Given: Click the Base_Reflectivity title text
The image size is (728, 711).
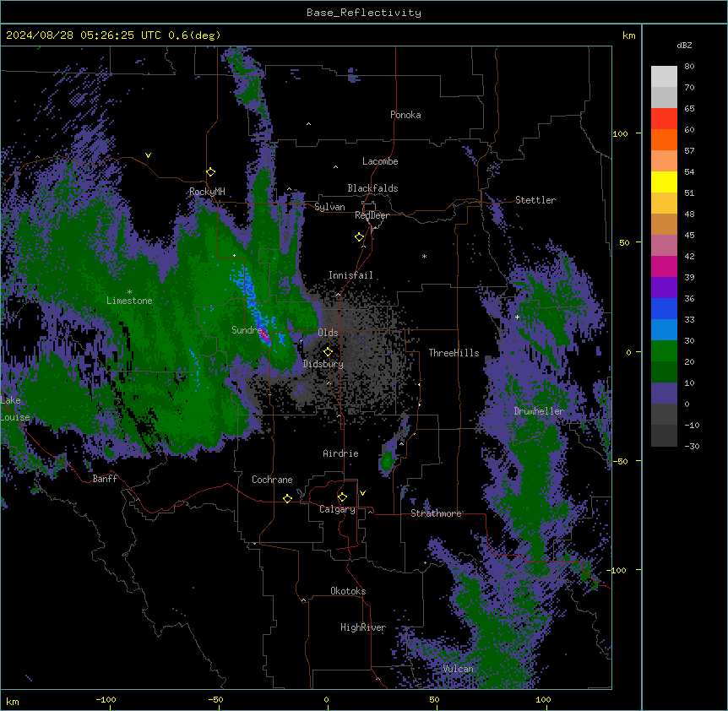Looking at the screenshot, I should [364, 13].
